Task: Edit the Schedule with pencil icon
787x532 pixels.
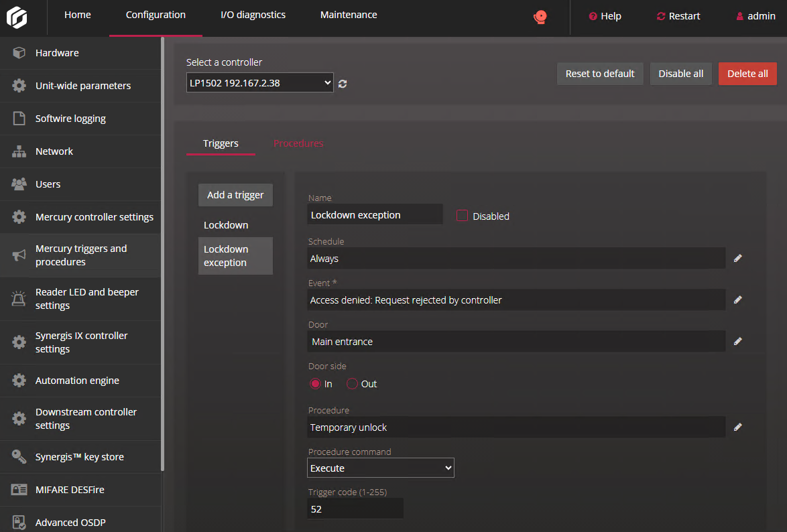Action: tap(737, 259)
